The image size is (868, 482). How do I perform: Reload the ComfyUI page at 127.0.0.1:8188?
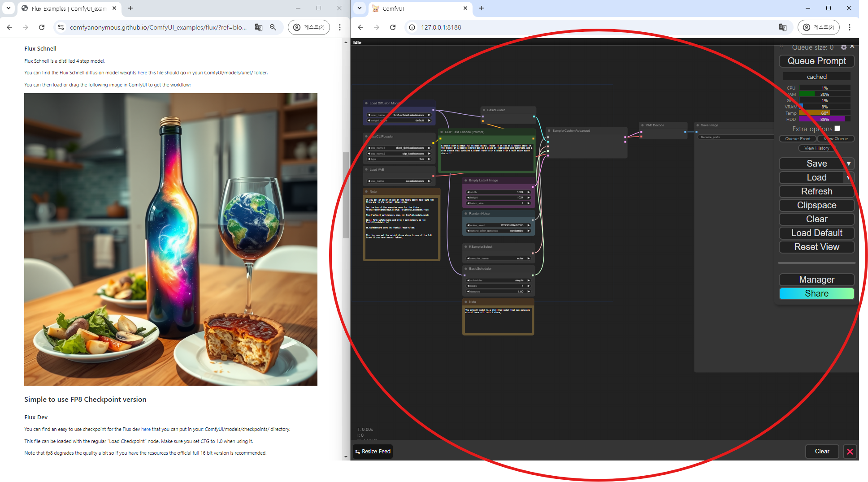pyautogui.click(x=393, y=27)
